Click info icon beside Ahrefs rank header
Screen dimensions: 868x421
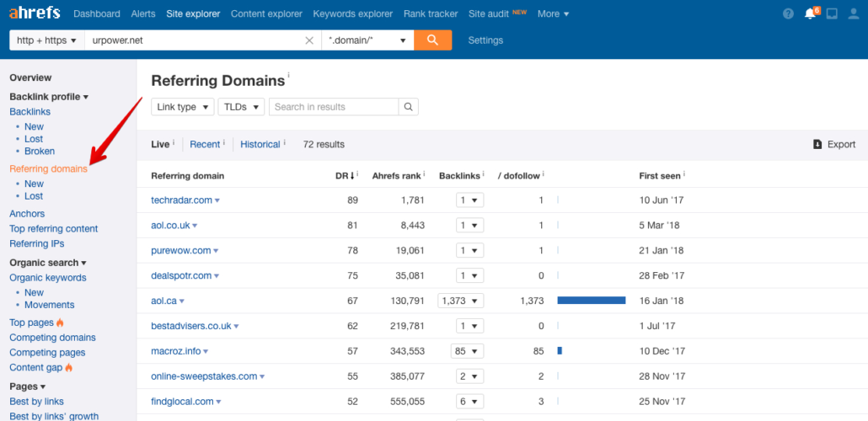pos(424,173)
